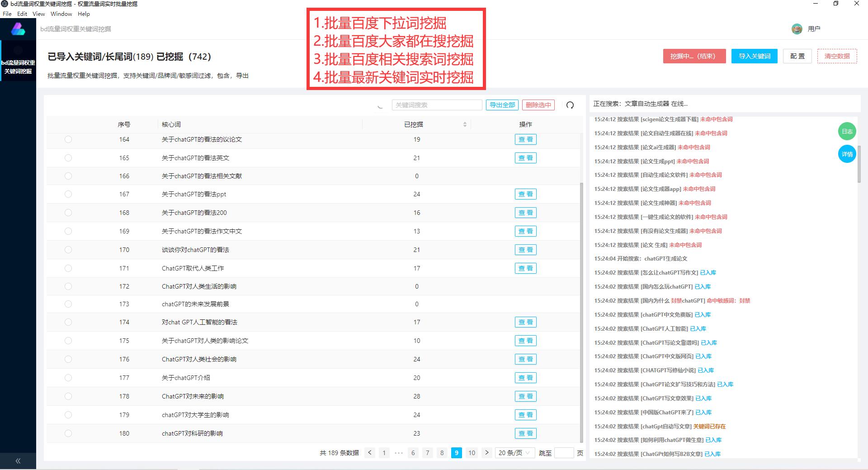The width and height of the screenshot is (868, 470).
Task: Click the user avatar icon top right
Action: point(797,28)
